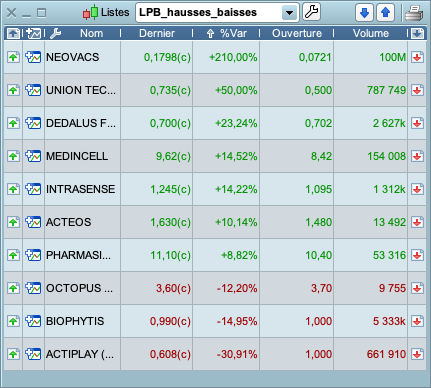Image resolution: width=431 pixels, height=388 pixels.
Task: Click the 1,095 opening price
Action: click(319, 189)
